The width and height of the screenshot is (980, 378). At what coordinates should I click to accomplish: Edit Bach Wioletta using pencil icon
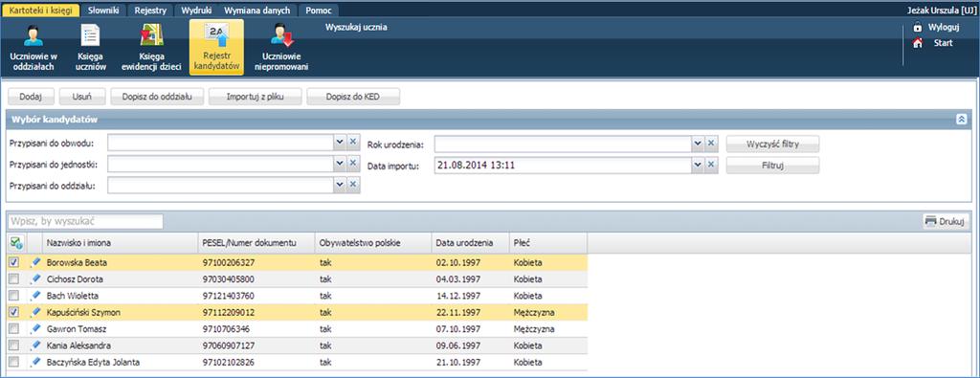(35, 296)
